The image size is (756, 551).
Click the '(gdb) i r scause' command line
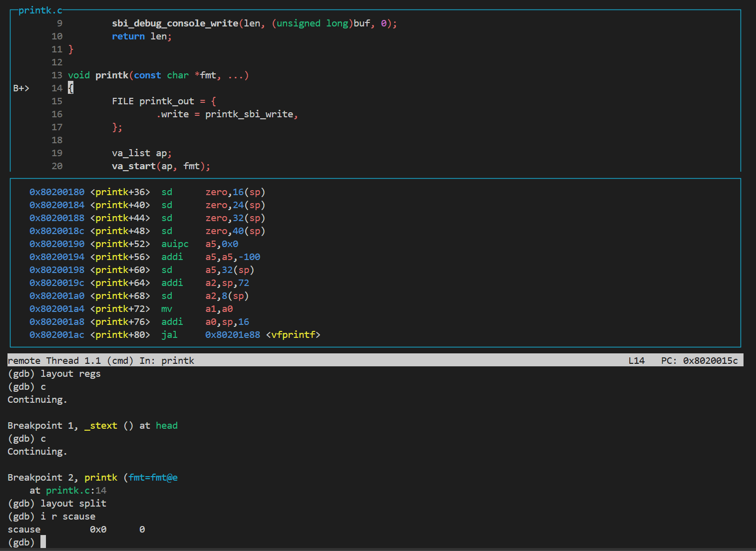51,517
